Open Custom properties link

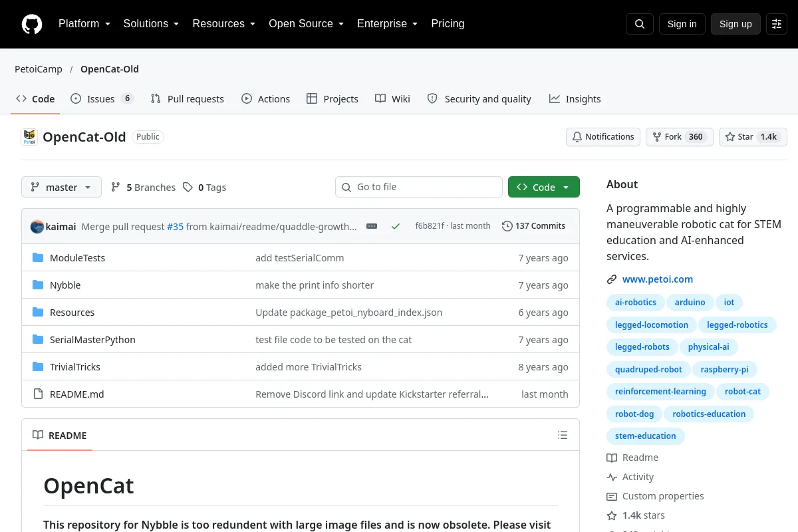(655, 496)
